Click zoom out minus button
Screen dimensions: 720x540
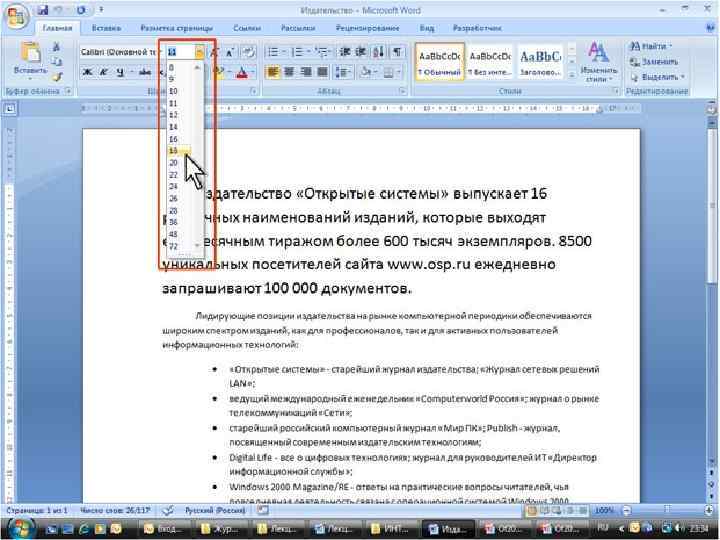[627, 510]
